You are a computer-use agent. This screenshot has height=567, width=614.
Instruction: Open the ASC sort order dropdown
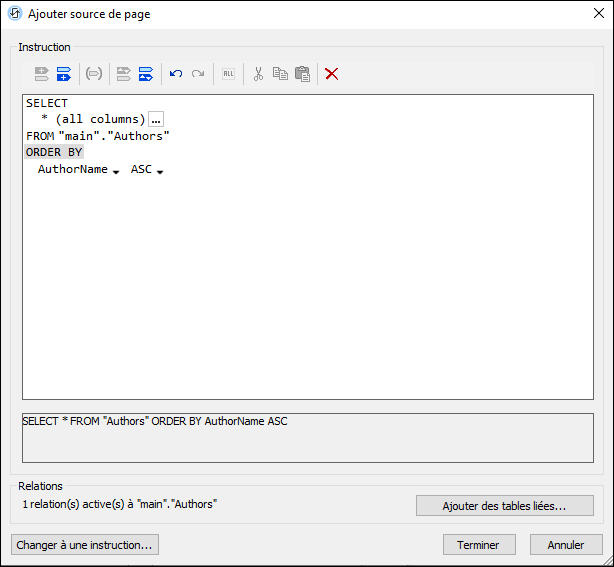160,171
